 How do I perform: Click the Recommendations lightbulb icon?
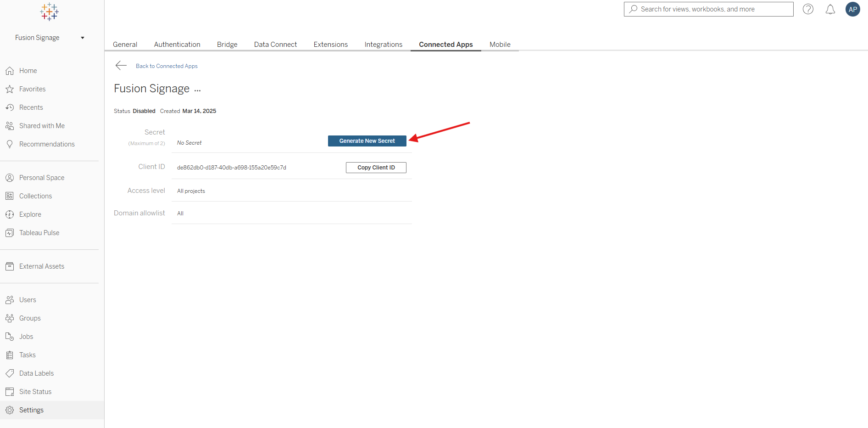(x=10, y=144)
